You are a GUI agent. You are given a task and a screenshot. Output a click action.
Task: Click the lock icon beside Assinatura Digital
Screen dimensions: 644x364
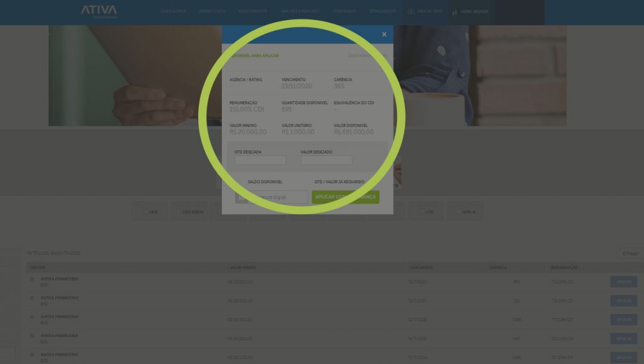(241, 197)
